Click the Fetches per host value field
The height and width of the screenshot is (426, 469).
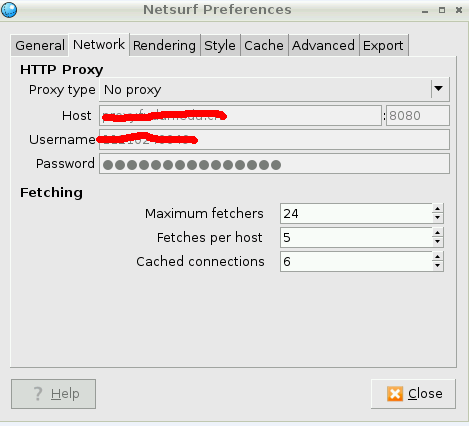pyautogui.click(x=356, y=237)
